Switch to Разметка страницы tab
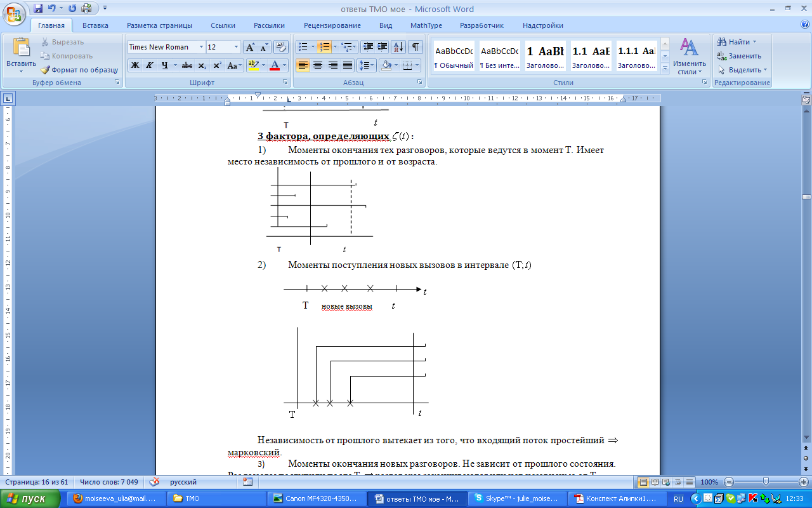Image resolution: width=812 pixels, height=508 pixels. tap(159, 25)
